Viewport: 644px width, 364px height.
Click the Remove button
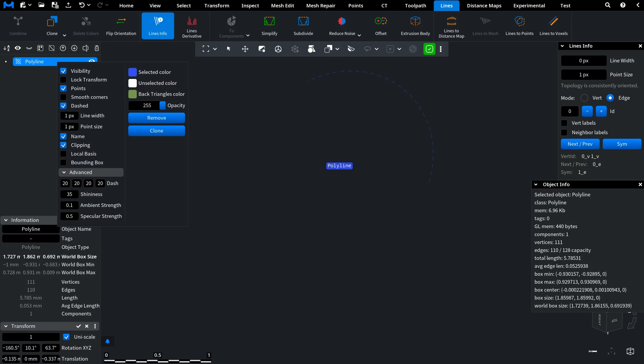click(156, 118)
